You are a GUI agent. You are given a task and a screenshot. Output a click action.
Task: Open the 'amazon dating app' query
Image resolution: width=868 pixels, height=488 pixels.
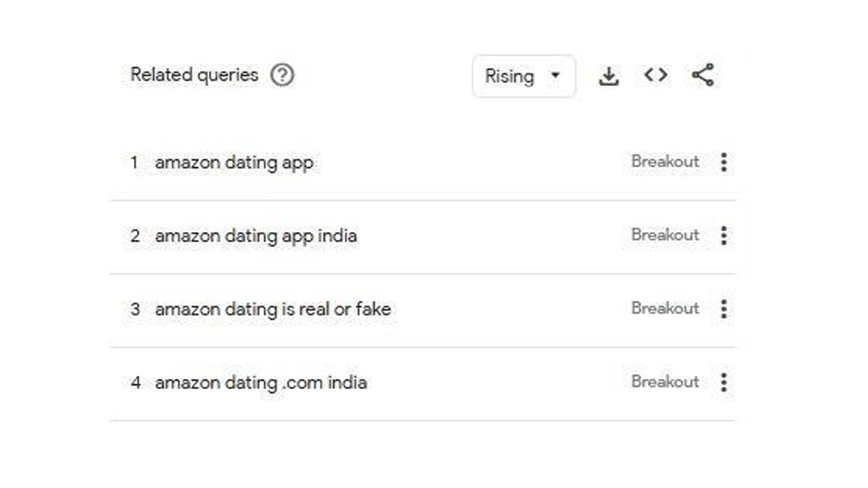tap(234, 163)
